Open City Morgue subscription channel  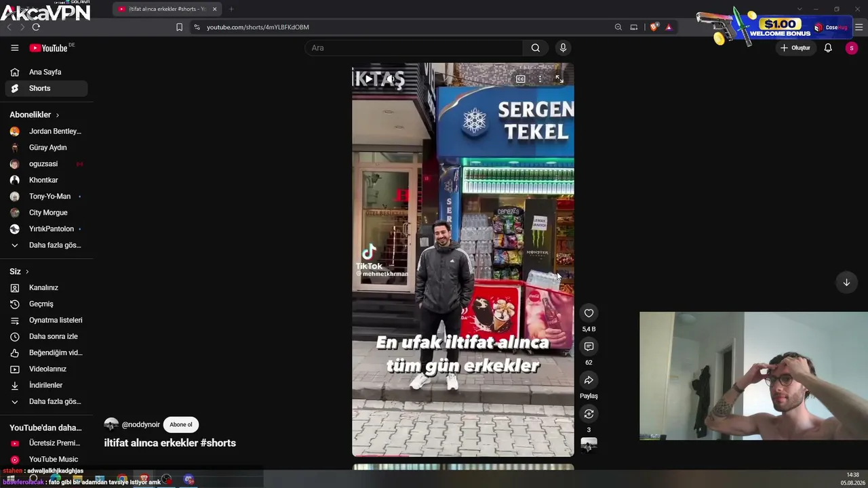pyautogui.click(x=46, y=213)
